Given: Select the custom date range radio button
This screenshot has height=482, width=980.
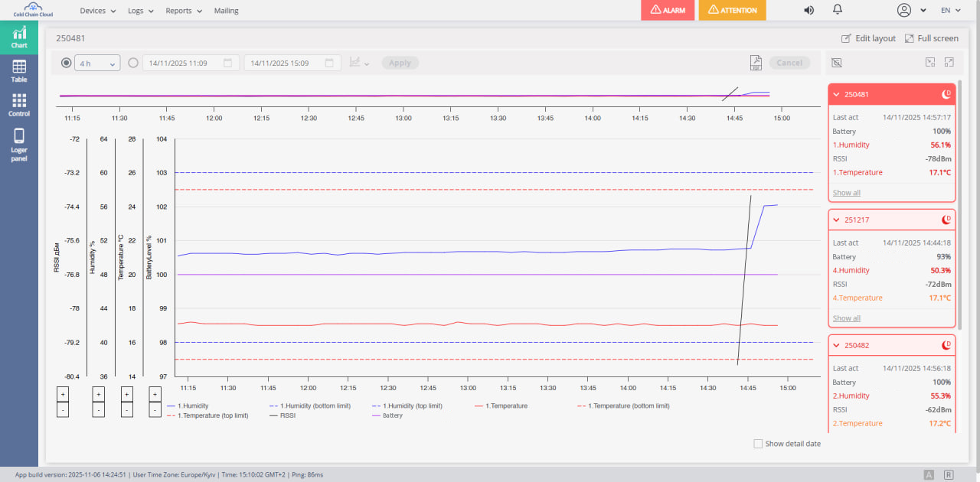Looking at the screenshot, I should pyautogui.click(x=133, y=63).
